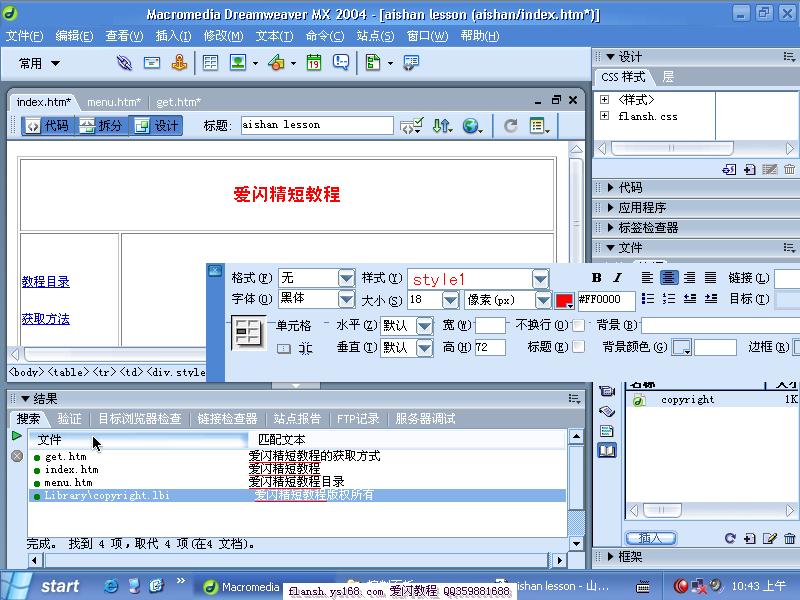
Task: Switch to 代码 (code) view
Action: (47, 126)
